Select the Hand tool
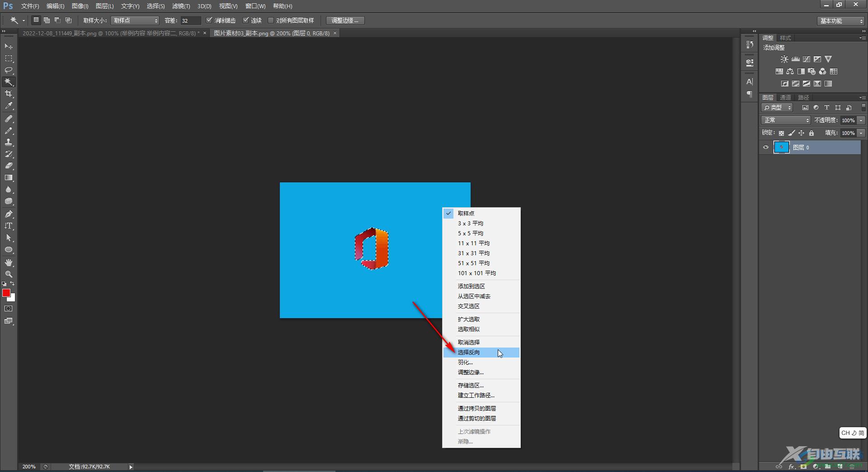 coord(9,262)
